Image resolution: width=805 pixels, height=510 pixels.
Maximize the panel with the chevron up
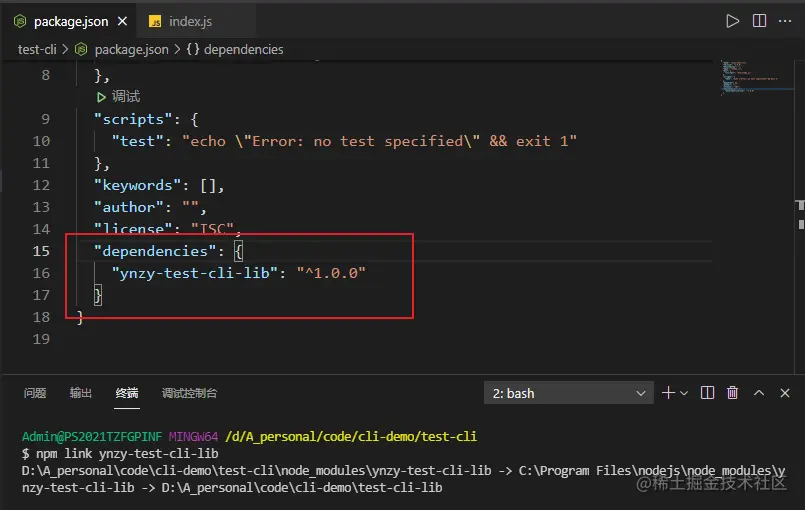759,393
